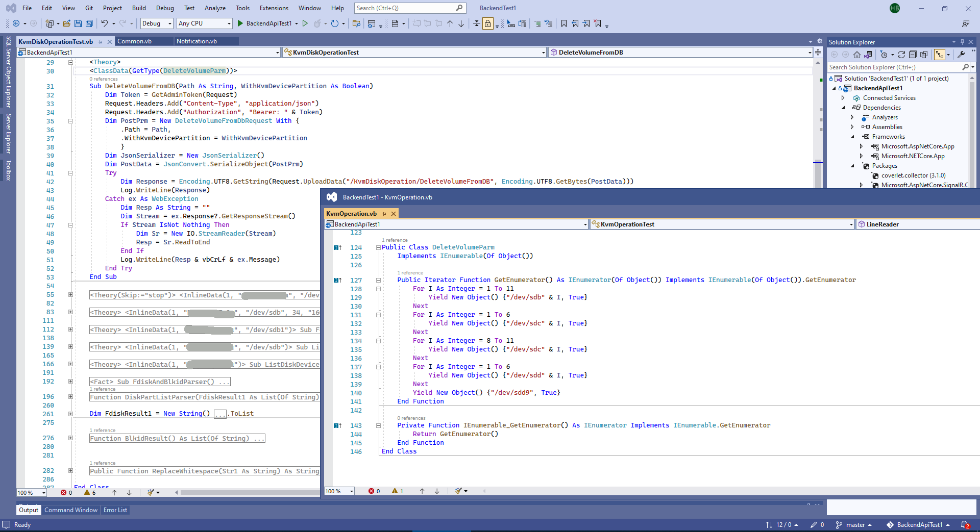Viewport: 980px width, 532px height.
Task: Toggle Solution Explorer auto-hide pin
Action: point(962,42)
